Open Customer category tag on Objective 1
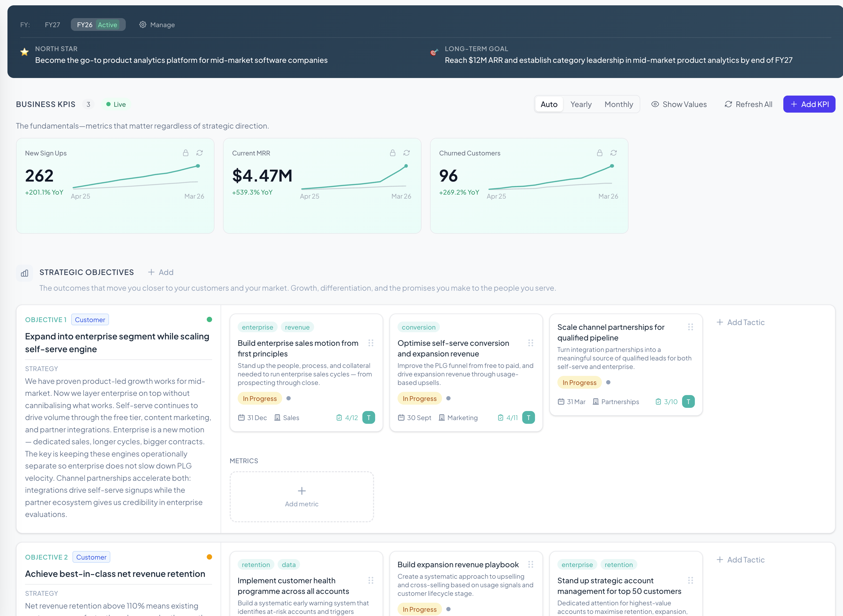Screen dimensions: 843x616 [x=90, y=319]
